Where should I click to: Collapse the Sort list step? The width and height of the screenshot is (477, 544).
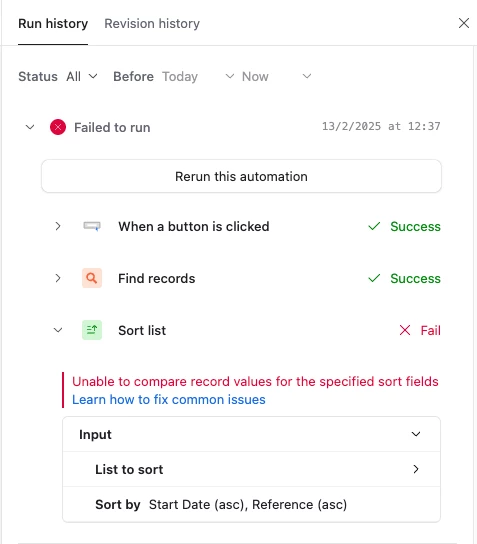click(x=58, y=330)
